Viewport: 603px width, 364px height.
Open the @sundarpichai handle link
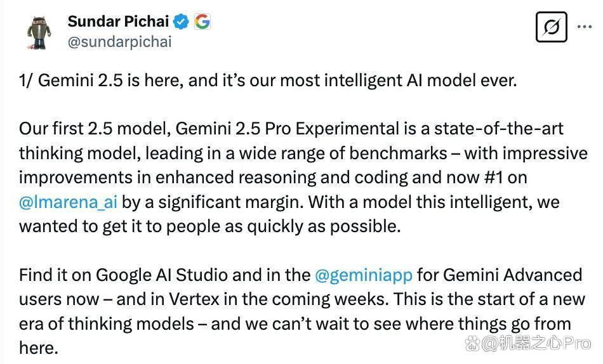119,41
